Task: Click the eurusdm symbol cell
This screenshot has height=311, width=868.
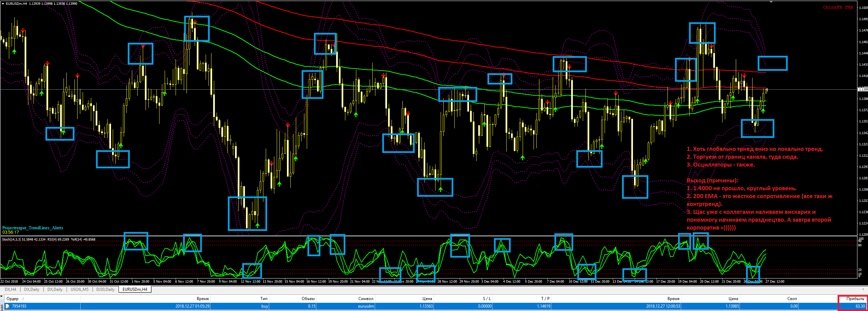Action: (366, 306)
